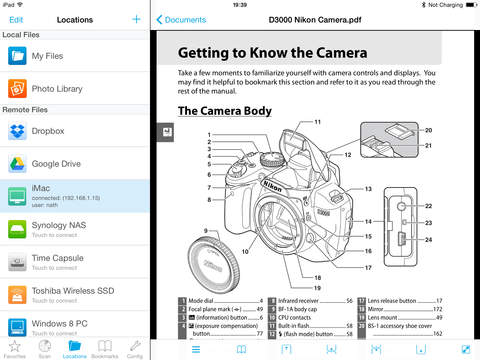Tap the Dropbox logo icon
This screenshot has height=360, width=480.
(x=17, y=131)
